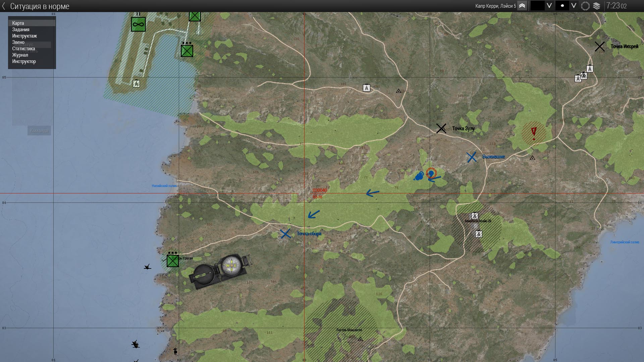Image resolution: width=644 pixels, height=362 pixels.
Task: Click the Точка сбора label
Action: point(309,234)
